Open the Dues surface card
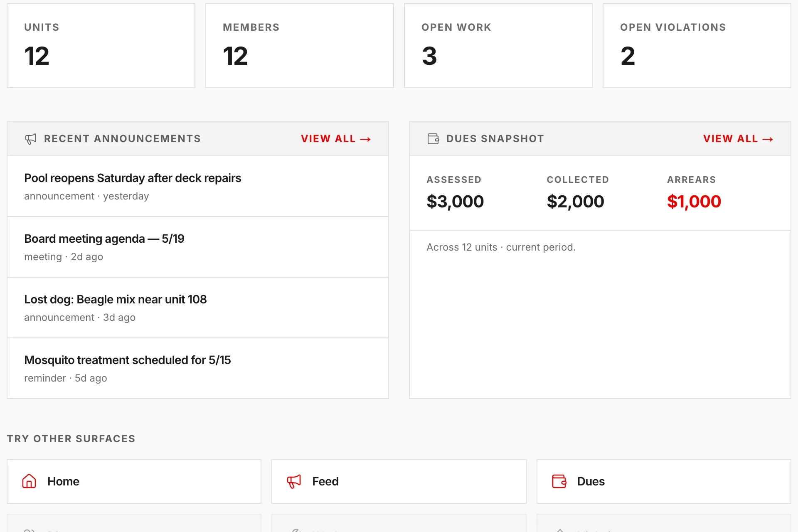798x532 pixels. (x=664, y=481)
